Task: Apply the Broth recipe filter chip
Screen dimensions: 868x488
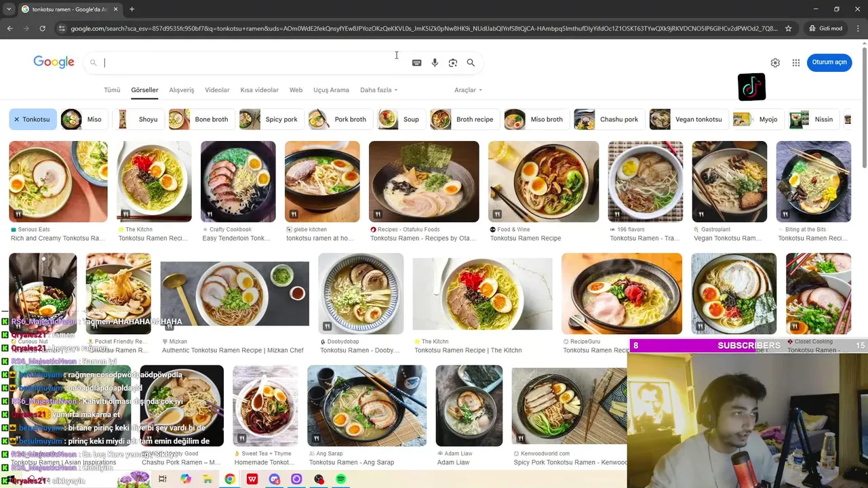Action: [465, 119]
